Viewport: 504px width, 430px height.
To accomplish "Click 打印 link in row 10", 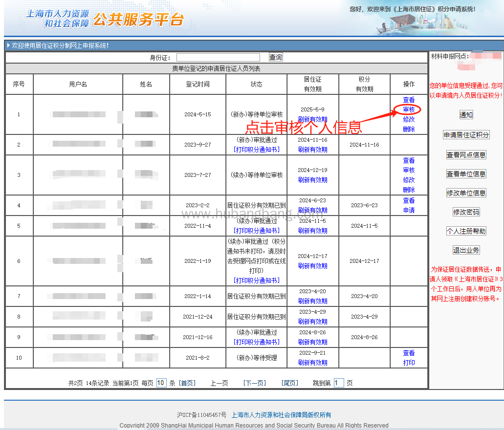I will [409, 363].
